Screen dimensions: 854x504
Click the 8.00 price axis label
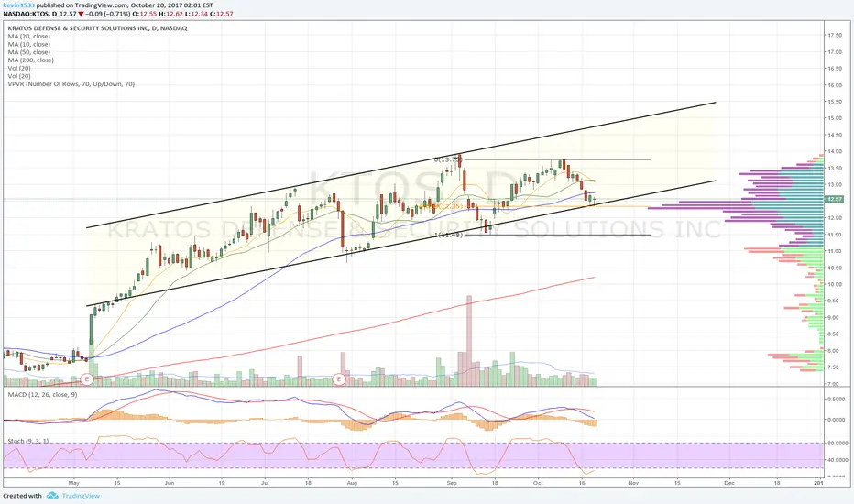coord(835,351)
